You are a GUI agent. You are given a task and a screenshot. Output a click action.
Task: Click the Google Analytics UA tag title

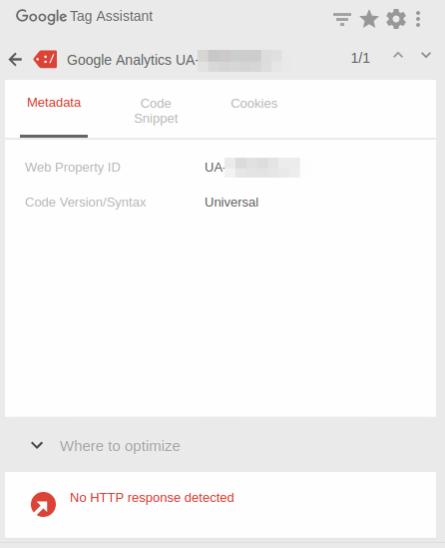point(175,60)
